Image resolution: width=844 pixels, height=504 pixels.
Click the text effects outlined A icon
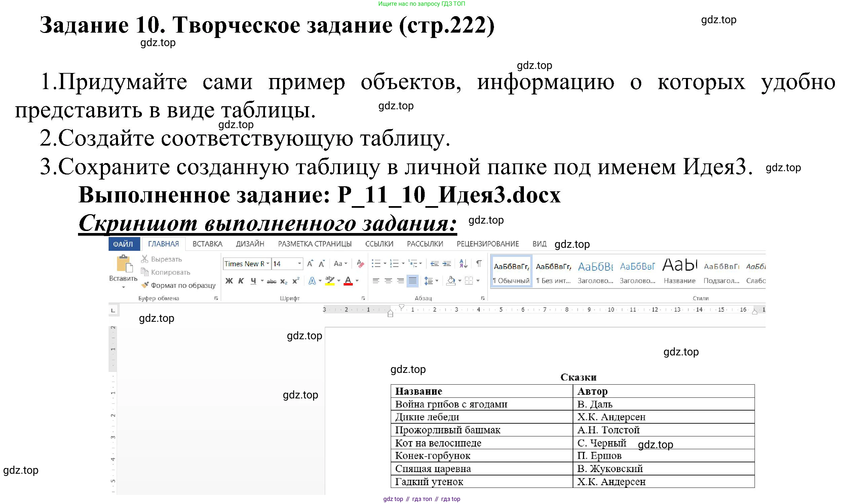312,281
